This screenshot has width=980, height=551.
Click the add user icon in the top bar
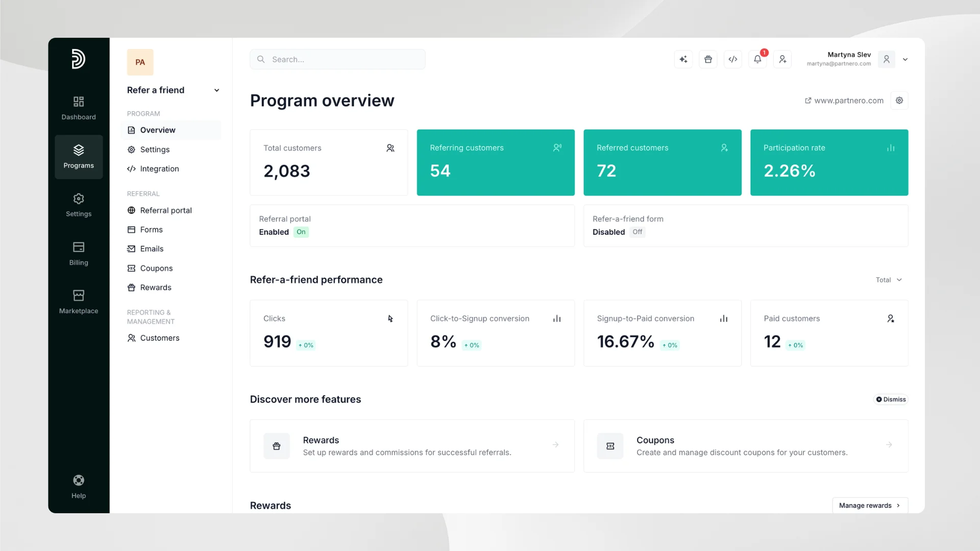coord(782,59)
